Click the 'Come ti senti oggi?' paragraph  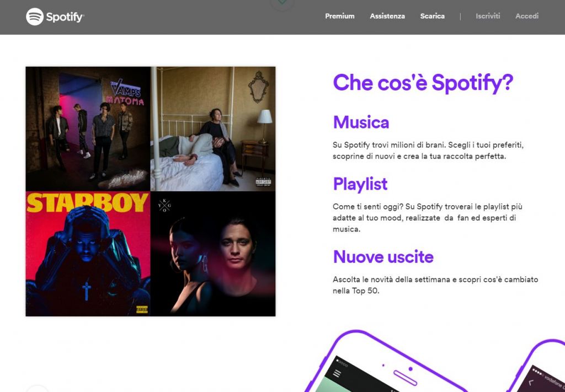point(428,218)
